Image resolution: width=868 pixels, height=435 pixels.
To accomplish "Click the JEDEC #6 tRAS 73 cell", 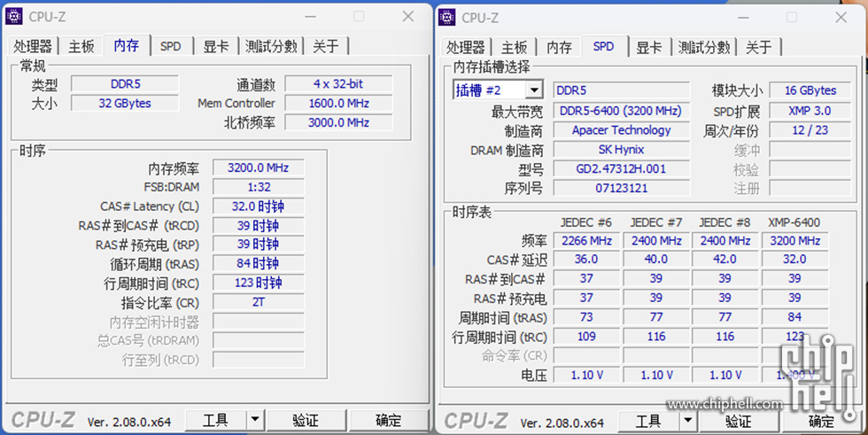I will 586,317.
